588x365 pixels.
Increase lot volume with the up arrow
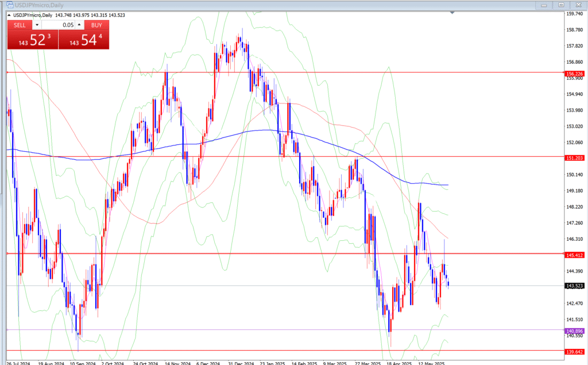pyautogui.click(x=79, y=25)
